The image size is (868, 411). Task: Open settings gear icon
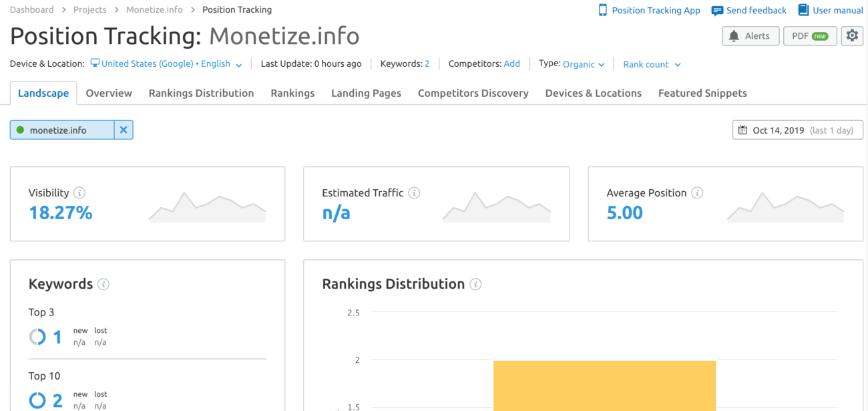851,36
